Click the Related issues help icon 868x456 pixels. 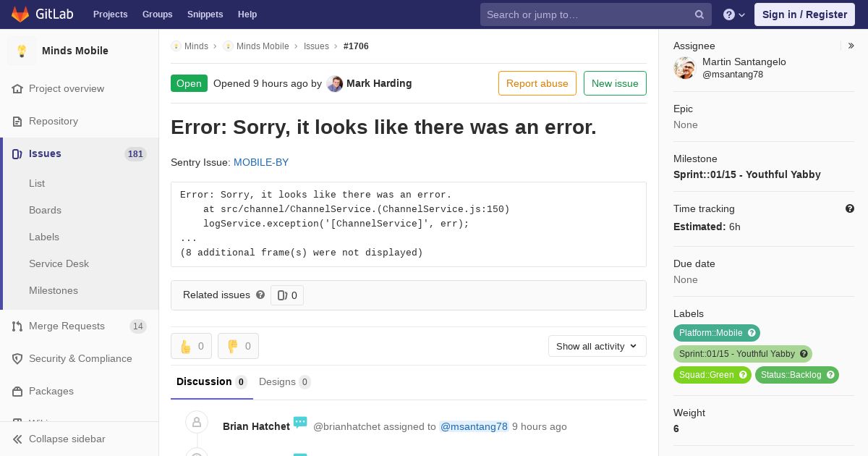[x=260, y=295]
